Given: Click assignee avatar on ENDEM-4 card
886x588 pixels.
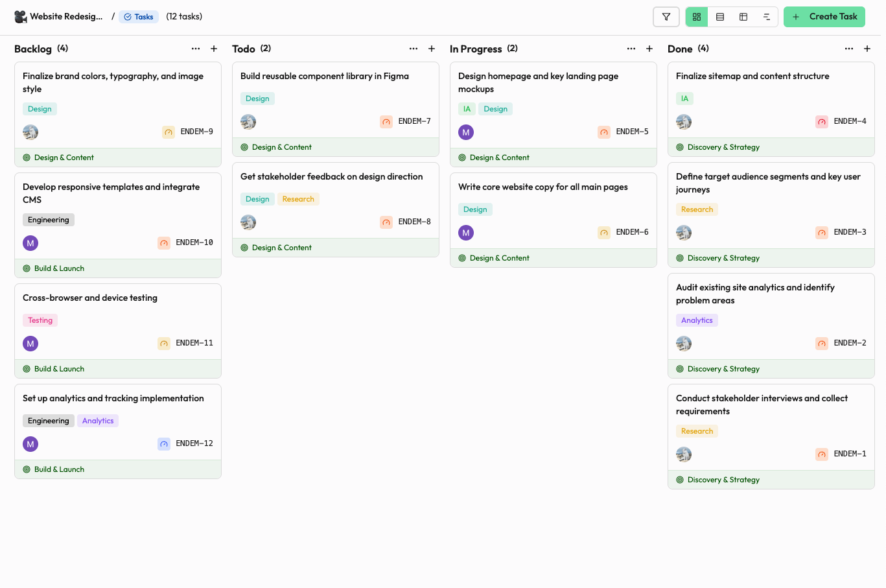Looking at the screenshot, I should tap(684, 122).
